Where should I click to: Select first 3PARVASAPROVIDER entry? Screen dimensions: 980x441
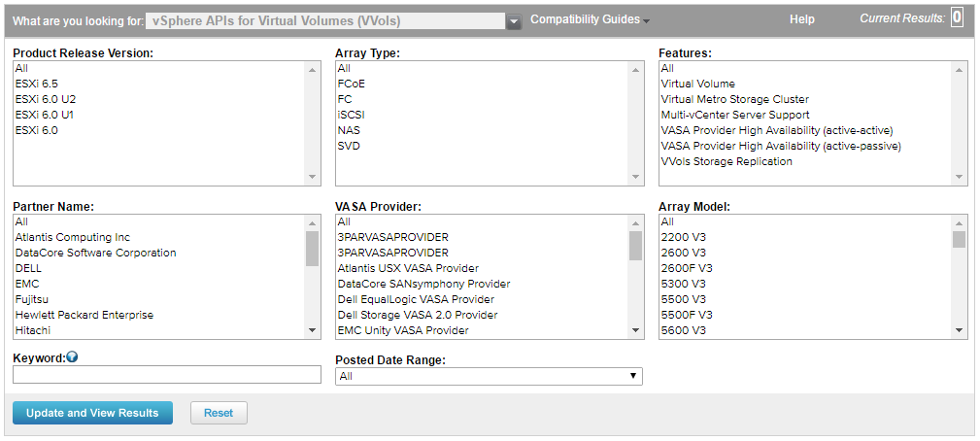(482, 237)
